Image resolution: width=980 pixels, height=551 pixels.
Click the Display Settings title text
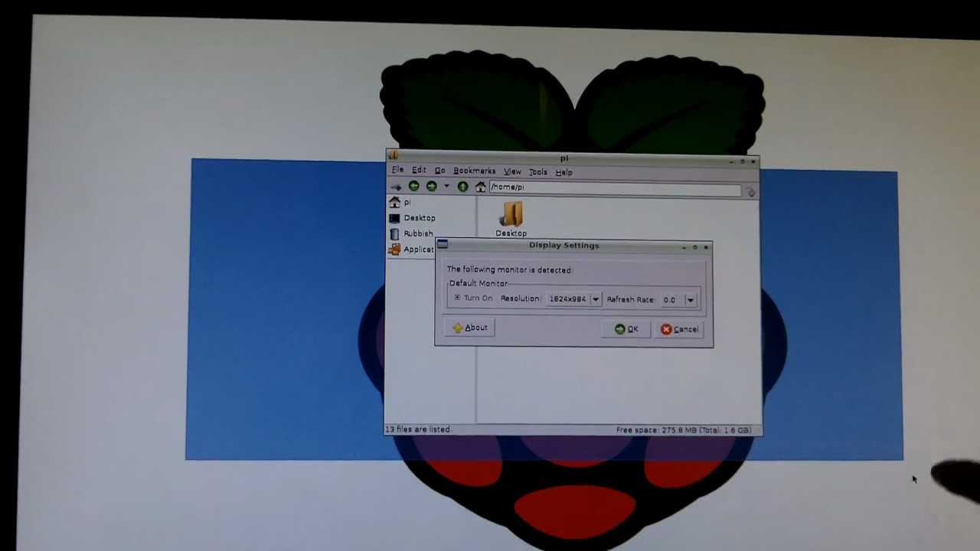[x=563, y=245]
